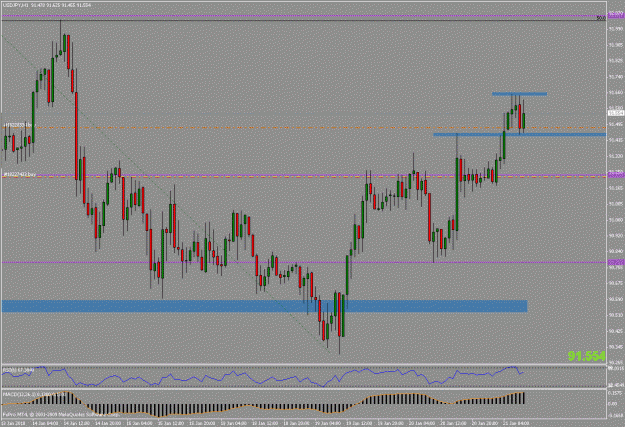Select the short blue resistance bar above the latest candles

519,94
